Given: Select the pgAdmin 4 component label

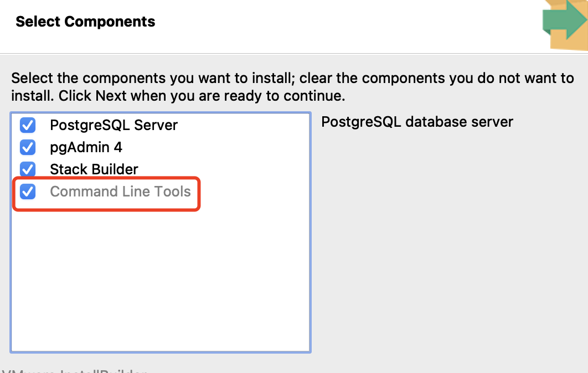Looking at the screenshot, I should click(87, 147).
